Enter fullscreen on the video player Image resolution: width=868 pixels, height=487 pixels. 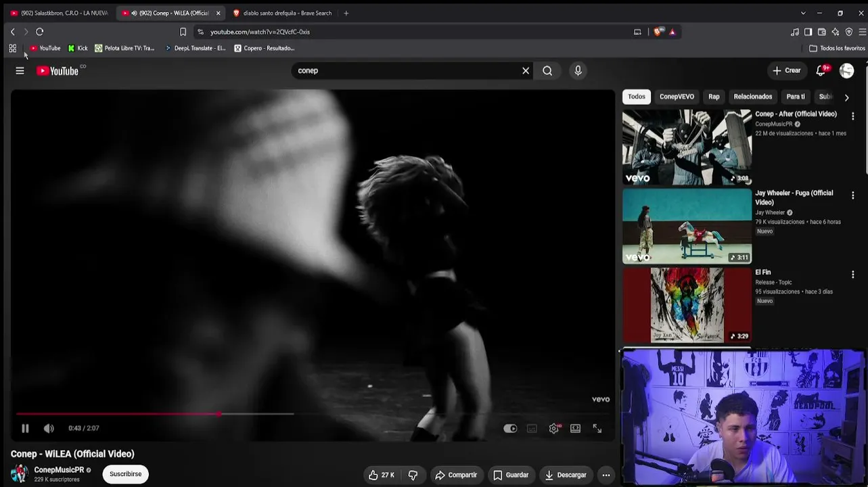(597, 428)
